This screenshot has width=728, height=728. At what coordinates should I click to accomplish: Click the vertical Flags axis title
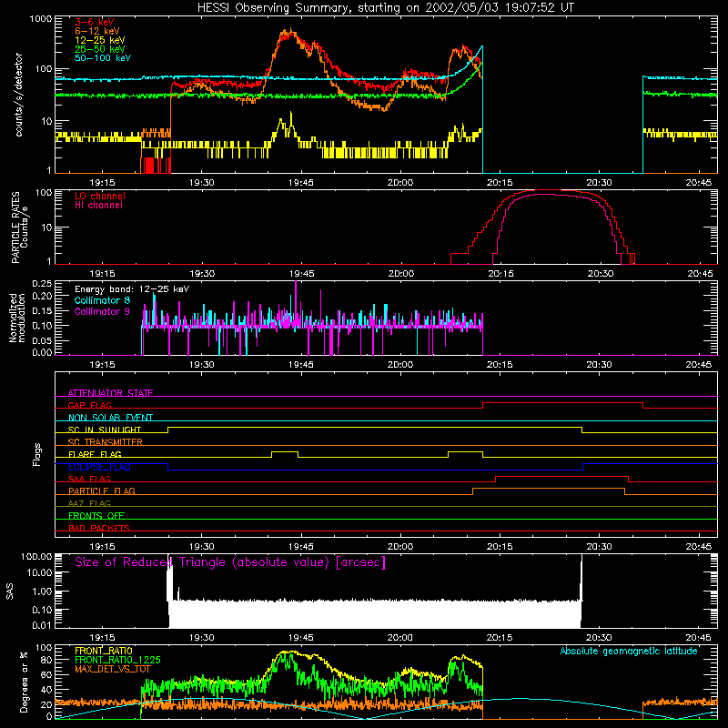pyautogui.click(x=37, y=454)
